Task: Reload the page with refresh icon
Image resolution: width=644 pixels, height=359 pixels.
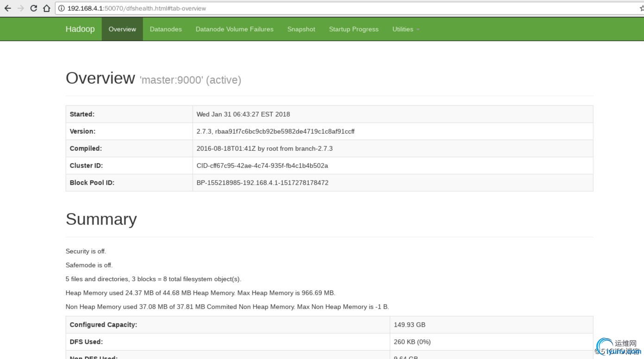Action: (x=33, y=8)
